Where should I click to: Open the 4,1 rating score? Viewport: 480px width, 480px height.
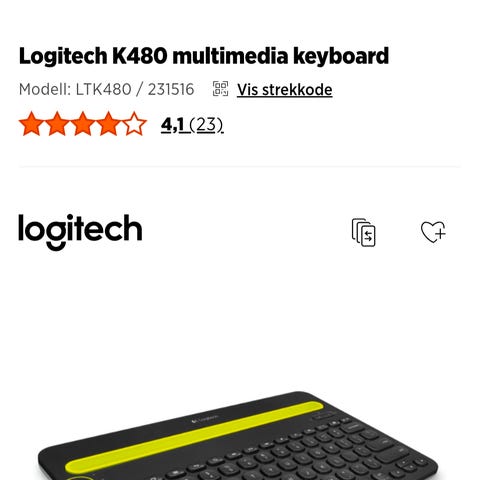pyautogui.click(x=173, y=125)
